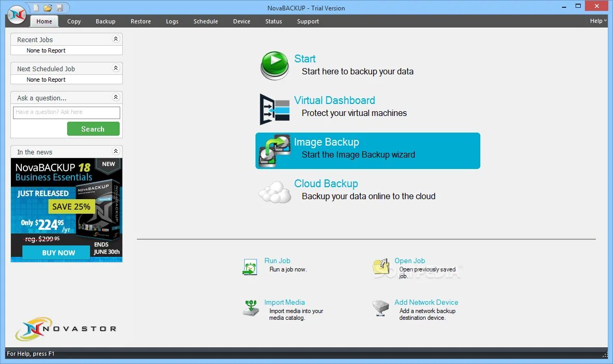Minimize the NovaBACKUP window
613x364 pixels.
click(564, 7)
